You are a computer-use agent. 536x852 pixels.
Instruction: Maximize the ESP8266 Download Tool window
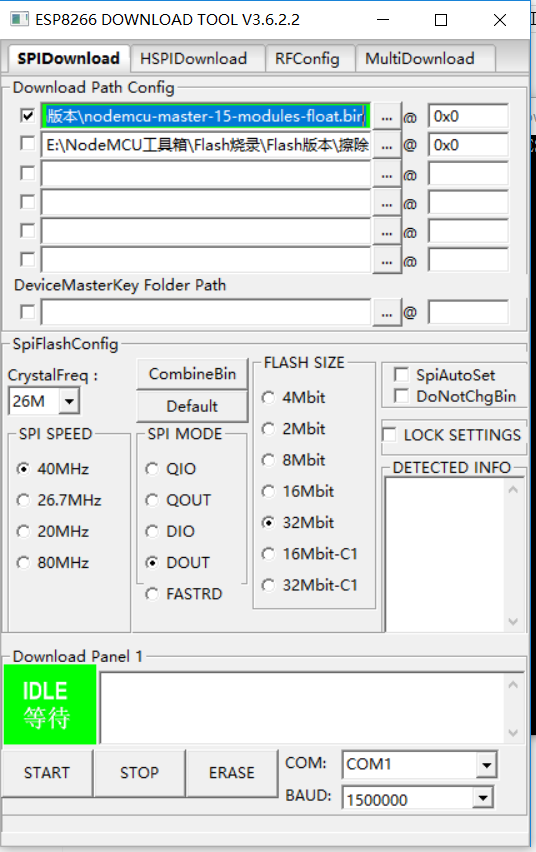pyautogui.click(x=441, y=20)
